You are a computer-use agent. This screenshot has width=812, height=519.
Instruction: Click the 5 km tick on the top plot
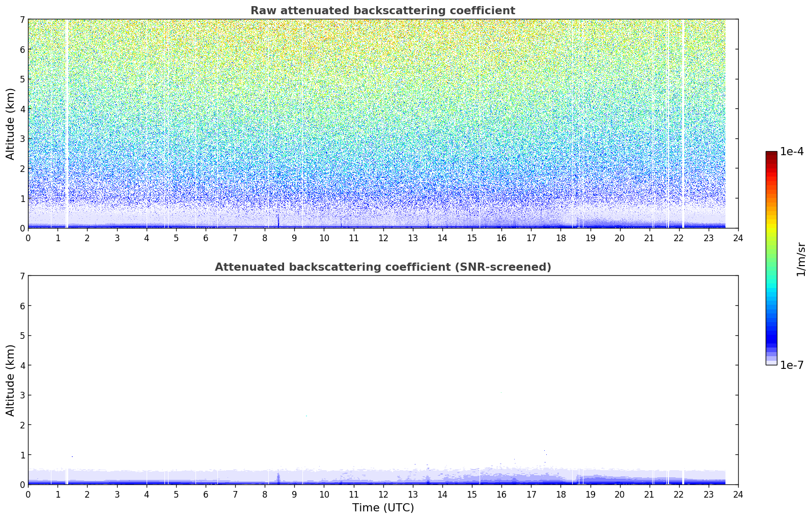(x=22, y=79)
